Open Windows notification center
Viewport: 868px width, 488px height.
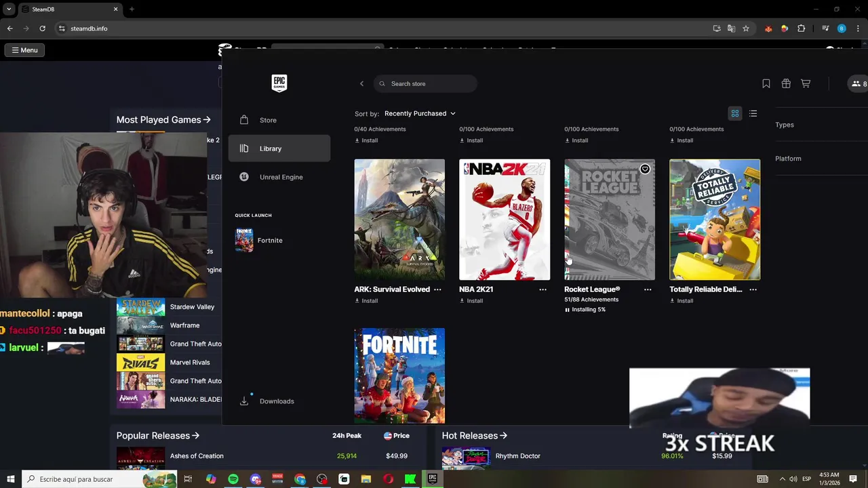(x=853, y=479)
